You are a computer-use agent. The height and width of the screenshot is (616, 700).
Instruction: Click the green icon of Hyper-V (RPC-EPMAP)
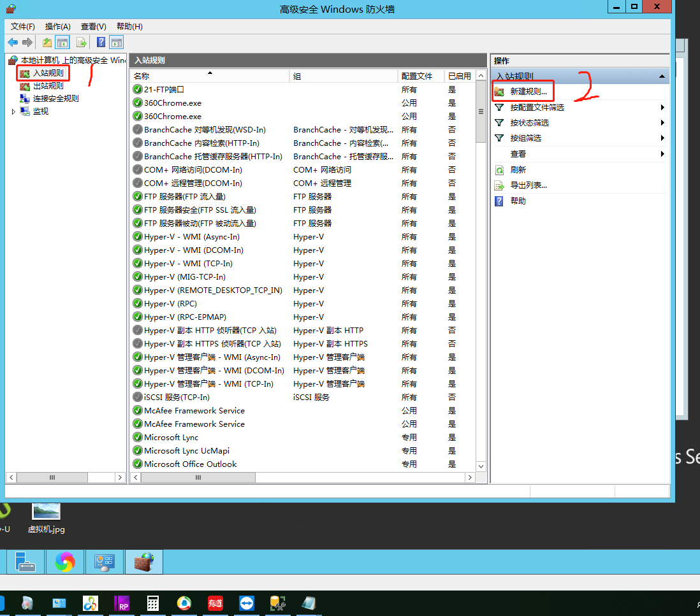(x=138, y=317)
